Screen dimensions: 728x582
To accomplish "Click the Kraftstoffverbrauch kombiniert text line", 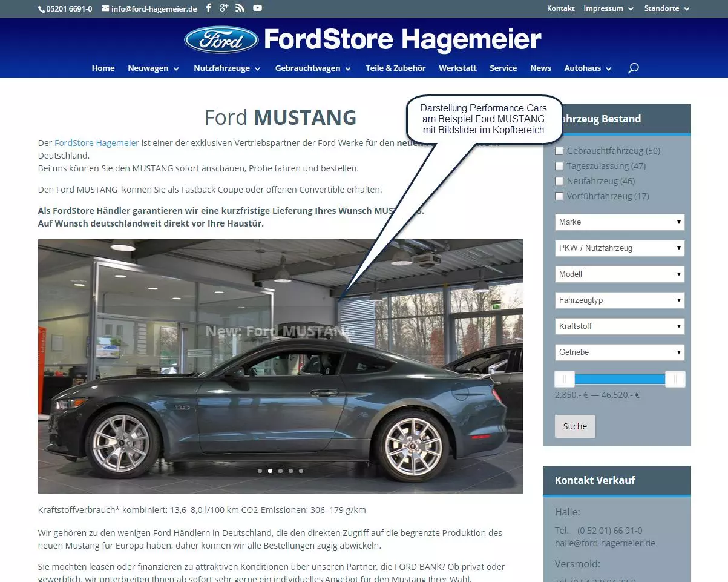I will [x=202, y=510].
